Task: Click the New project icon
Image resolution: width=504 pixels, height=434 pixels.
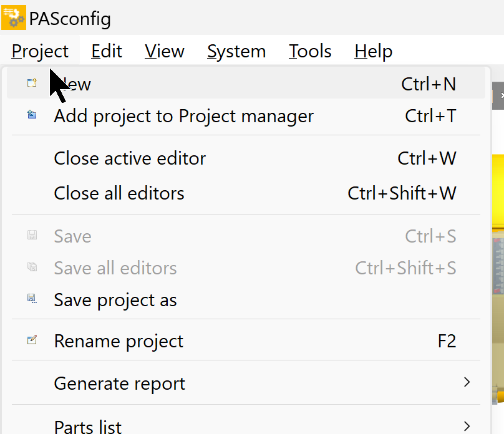Action: tap(32, 83)
